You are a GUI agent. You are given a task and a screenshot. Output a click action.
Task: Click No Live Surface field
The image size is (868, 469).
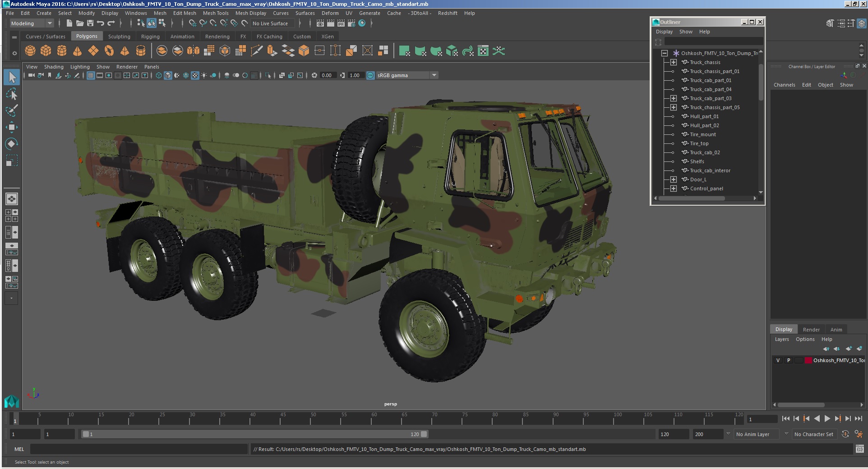(x=272, y=23)
